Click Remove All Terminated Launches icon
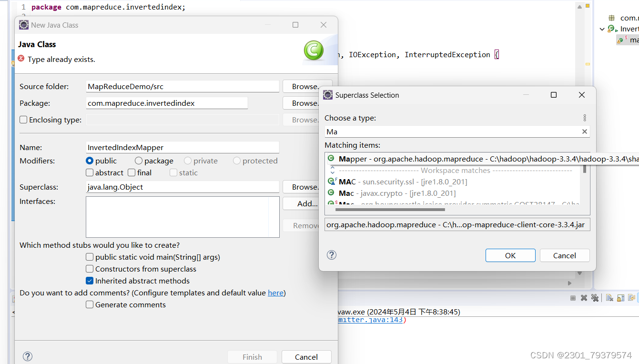Viewport: 639px width, 364px height. pyautogui.click(x=595, y=297)
